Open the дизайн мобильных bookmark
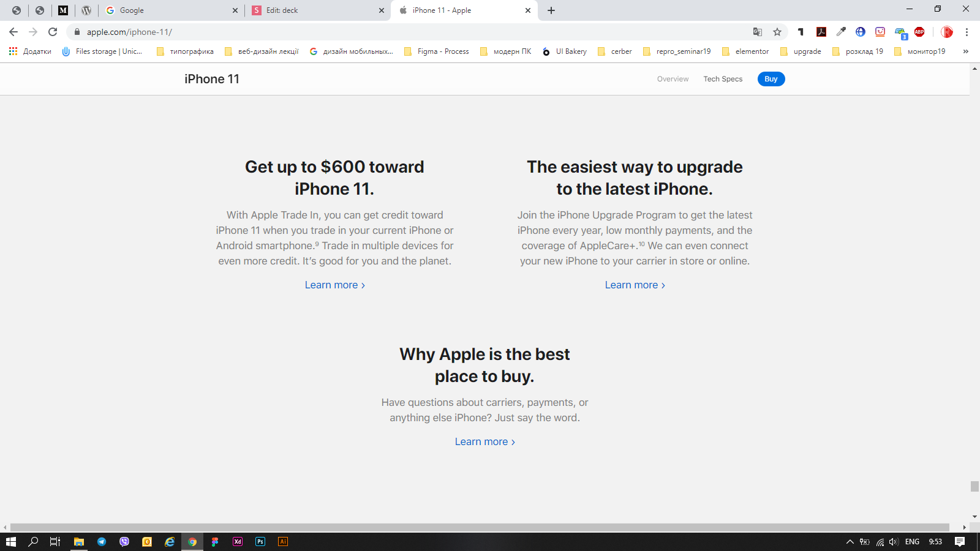 pos(352,51)
